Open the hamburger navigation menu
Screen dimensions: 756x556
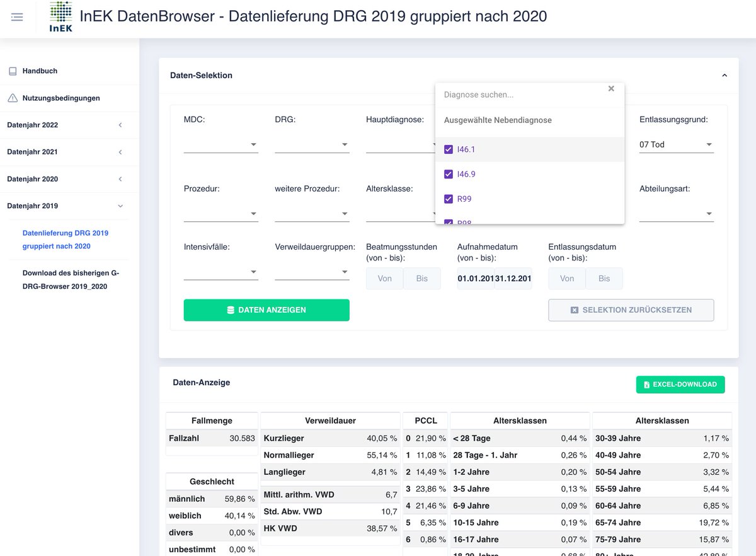17,17
